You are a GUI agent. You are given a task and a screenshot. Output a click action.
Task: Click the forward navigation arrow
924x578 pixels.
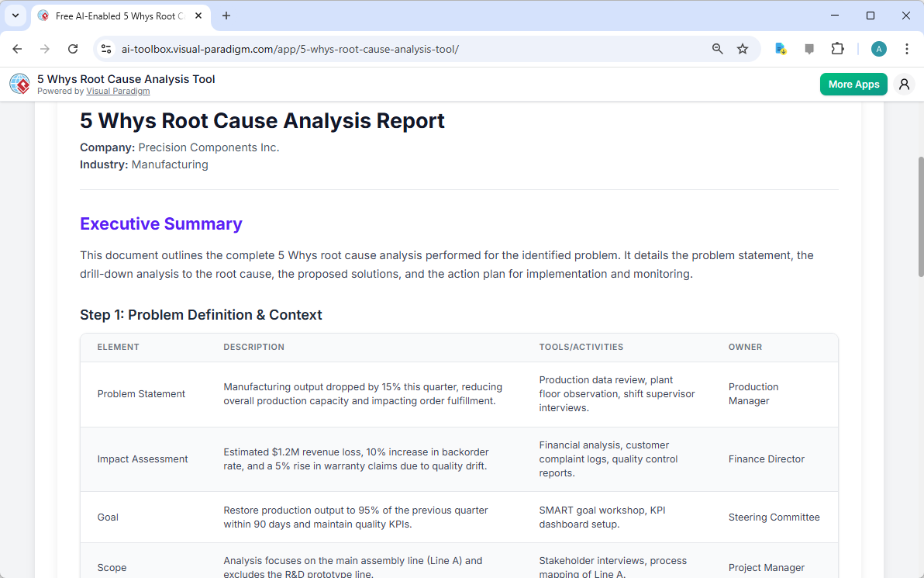(45, 48)
